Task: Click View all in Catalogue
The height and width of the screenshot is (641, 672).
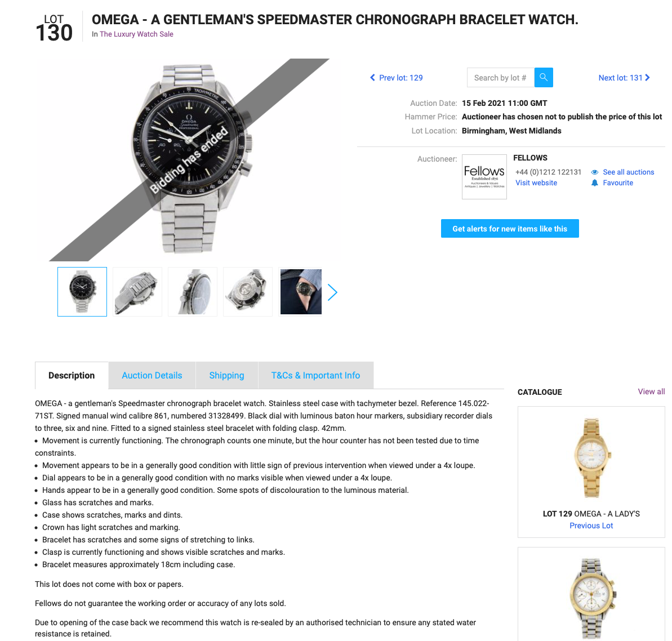Action: [x=651, y=391]
